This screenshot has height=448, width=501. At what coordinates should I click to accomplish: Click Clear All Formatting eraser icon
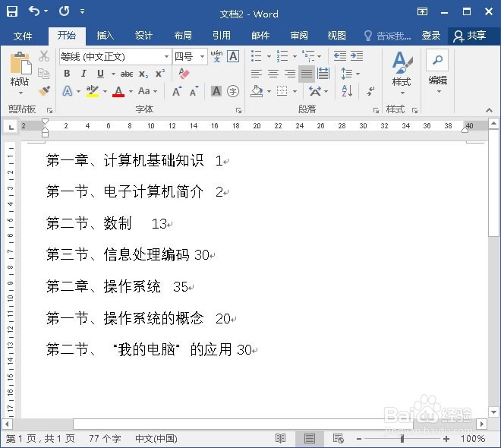click(184, 74)
